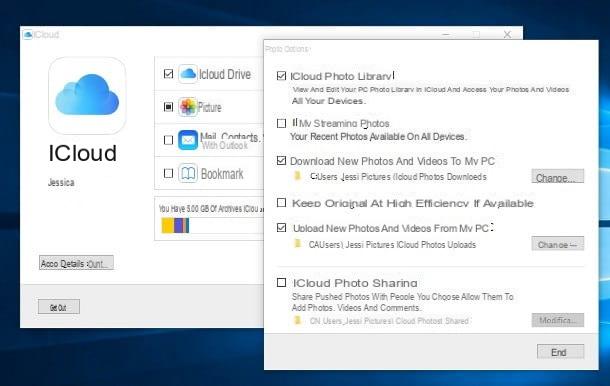
Task: Click the iCloud storage usage bar
Action: click(x=212, y=226)
